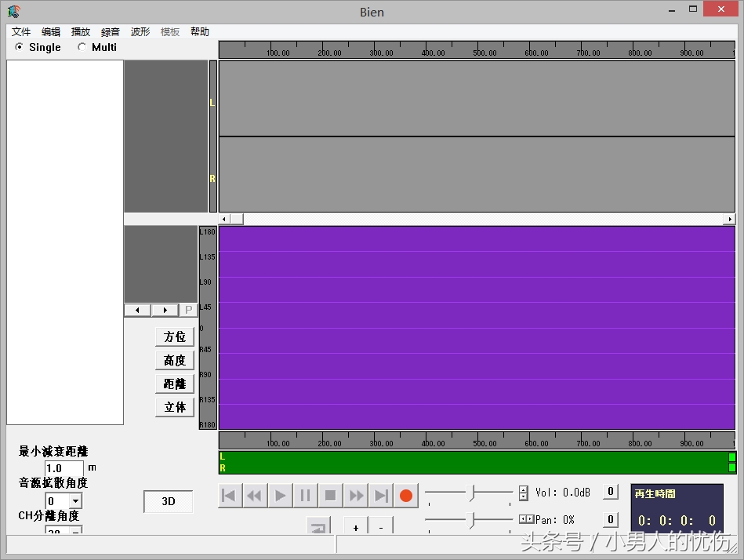Image resolution: width=744 pixels, height=560 pixels.
Task: Select the Single mode radio button
Action: click(20, 47)
